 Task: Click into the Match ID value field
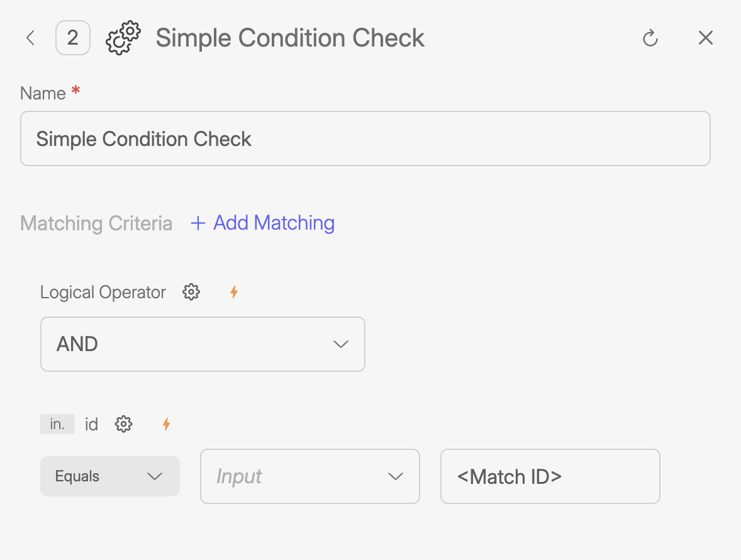(550, 476)
